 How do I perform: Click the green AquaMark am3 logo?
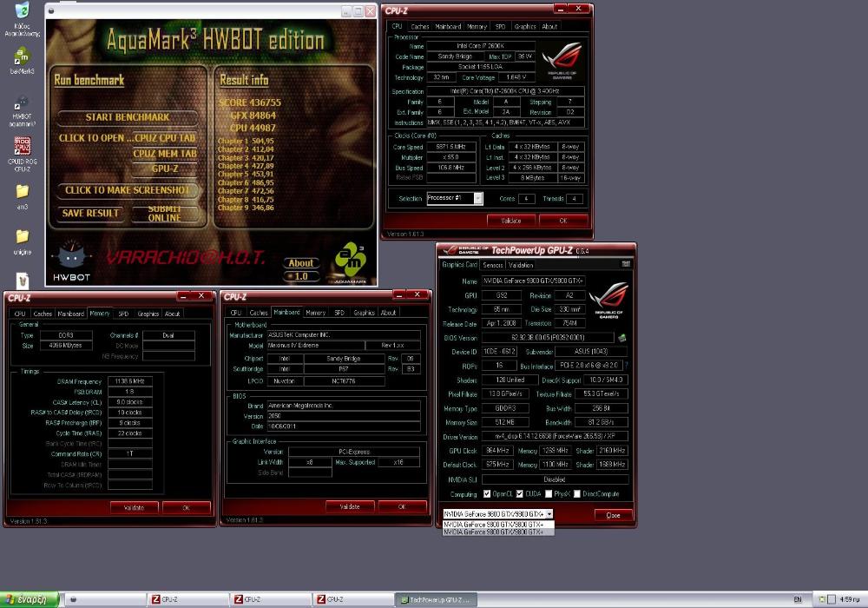350,261
